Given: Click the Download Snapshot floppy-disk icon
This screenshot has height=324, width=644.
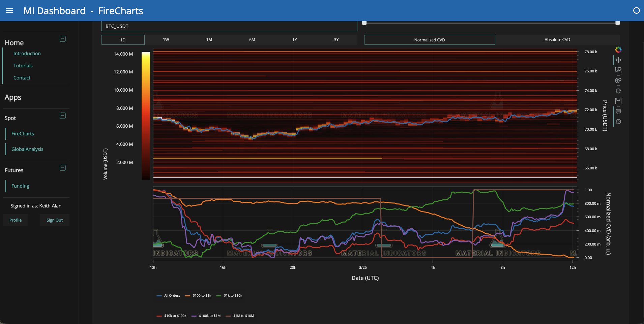Looking at the screenshot, I should 619,101.
